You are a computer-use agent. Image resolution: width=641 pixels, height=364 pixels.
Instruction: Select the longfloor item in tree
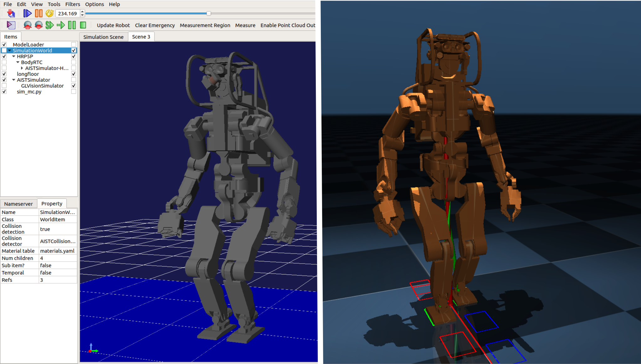coord(28,74)
